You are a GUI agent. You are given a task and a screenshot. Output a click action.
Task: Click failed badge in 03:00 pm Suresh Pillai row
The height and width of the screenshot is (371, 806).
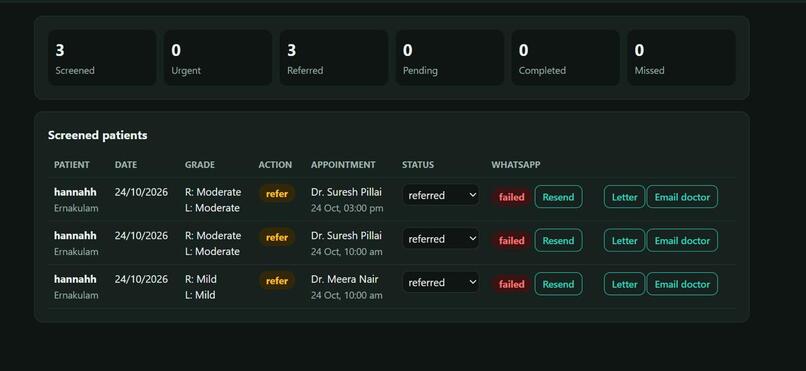pyautogui.click(x=511, y=197)
